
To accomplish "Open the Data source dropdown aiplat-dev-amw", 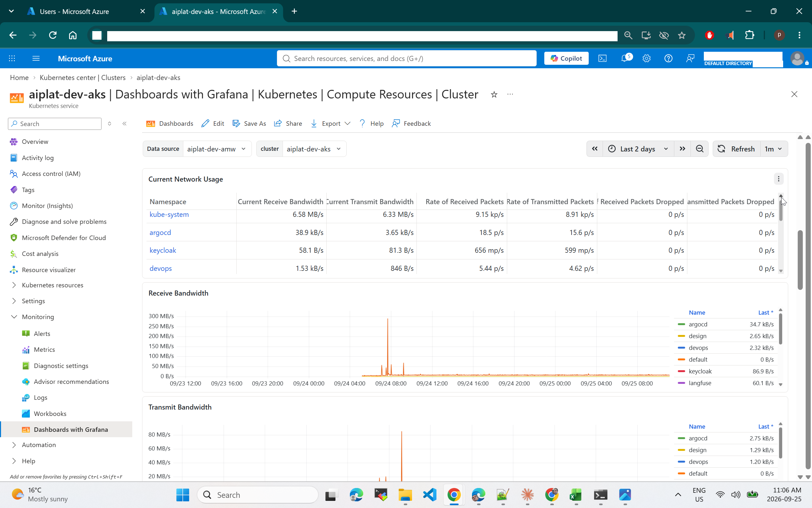I will 217,149.
